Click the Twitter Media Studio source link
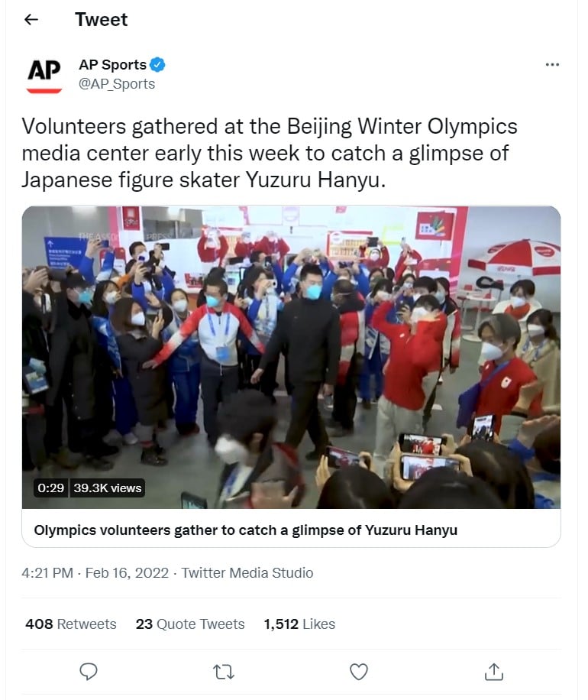 click(247, 573)
